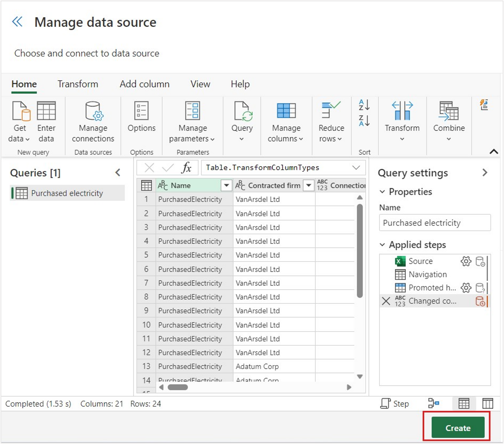
Task: Toggle the Step script view
Action: coord(395,403)
